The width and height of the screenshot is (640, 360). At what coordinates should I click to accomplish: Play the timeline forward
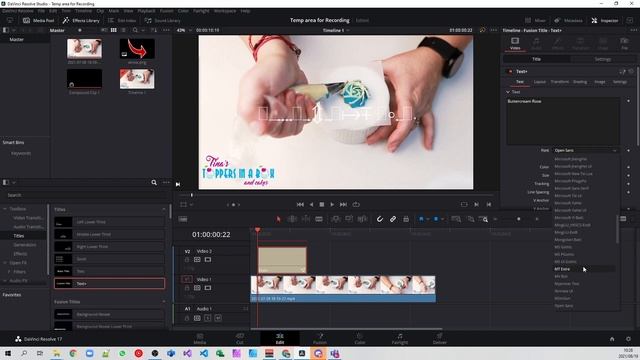tap(332, 204)
